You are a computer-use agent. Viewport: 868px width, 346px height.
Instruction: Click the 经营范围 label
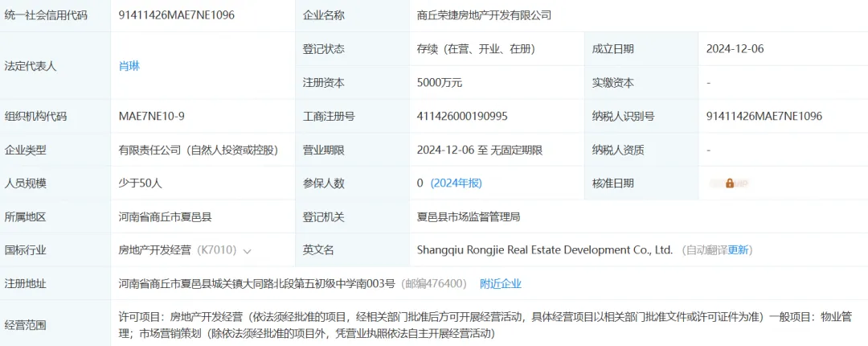pyautogui.click(x=25, y=325)
